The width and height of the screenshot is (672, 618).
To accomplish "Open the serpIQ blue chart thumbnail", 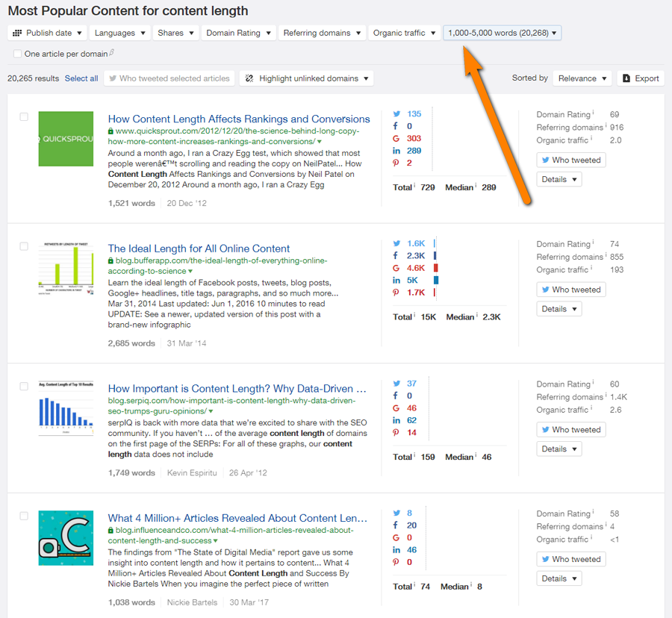I will click(66, 408).
